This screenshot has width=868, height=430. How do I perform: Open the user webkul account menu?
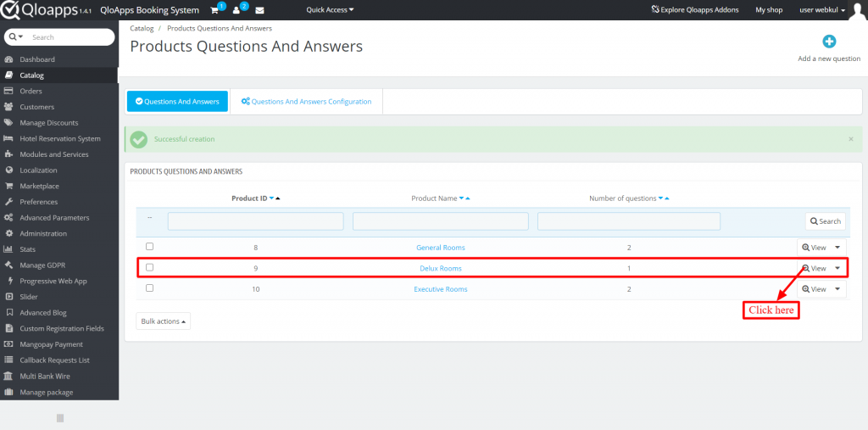pyautogui.click(x=822, y=10)
